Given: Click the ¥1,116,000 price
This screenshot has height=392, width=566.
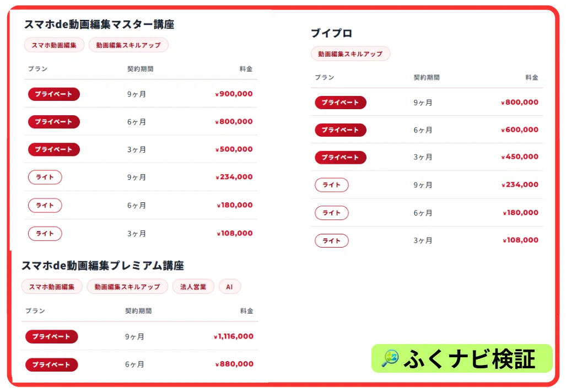Looking at the screenshot, I should (x=234, y=336).
